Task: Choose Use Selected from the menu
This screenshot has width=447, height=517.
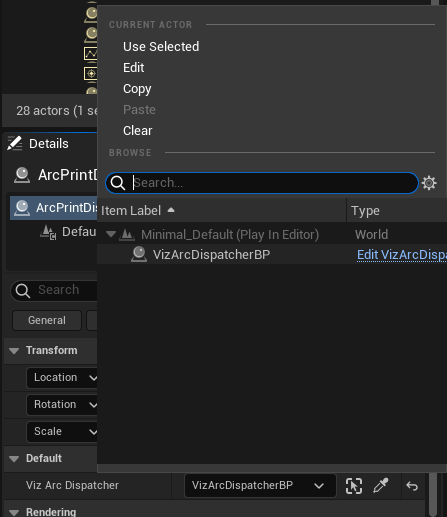Action: click(161, 47)
